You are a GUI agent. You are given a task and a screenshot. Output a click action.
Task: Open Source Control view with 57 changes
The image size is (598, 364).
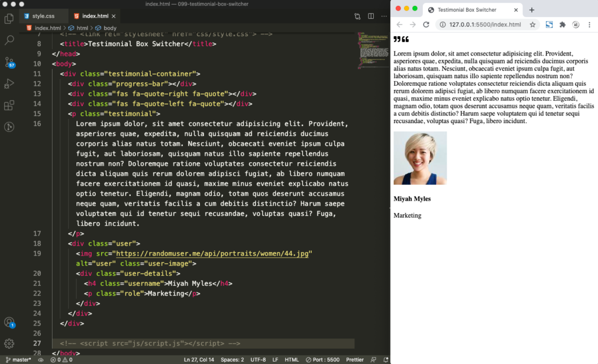[9, 62]
